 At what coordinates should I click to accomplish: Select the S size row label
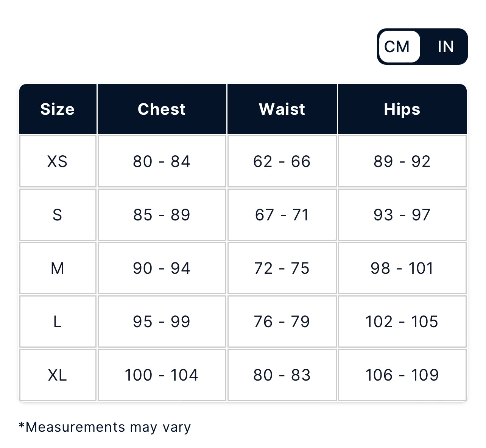click(58, 215)
